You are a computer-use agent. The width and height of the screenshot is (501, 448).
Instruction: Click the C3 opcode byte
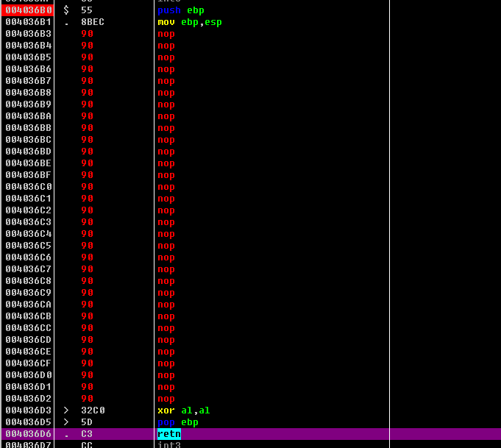[87, 434]
